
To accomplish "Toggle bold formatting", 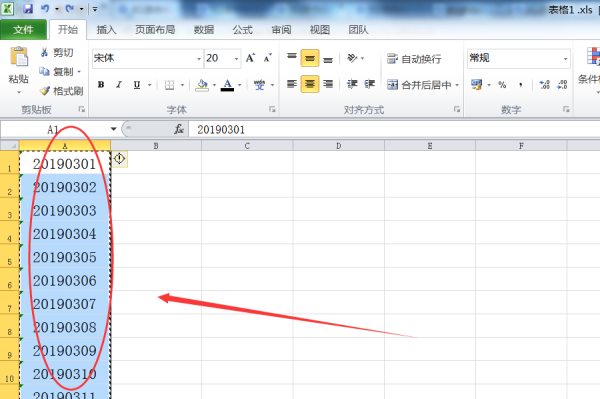I will click(101, 85).
